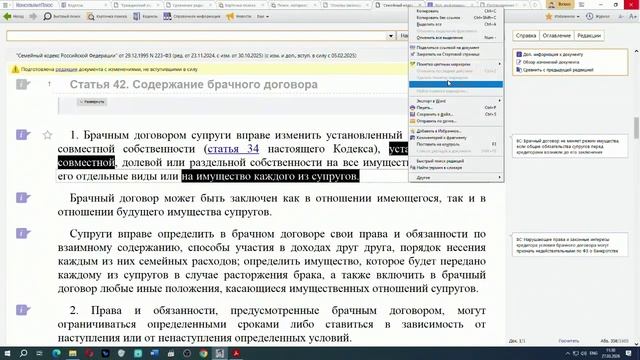Open Доп. информация к документу icon link
Viewport: 640px width, 360px height.
pos(549,54)
